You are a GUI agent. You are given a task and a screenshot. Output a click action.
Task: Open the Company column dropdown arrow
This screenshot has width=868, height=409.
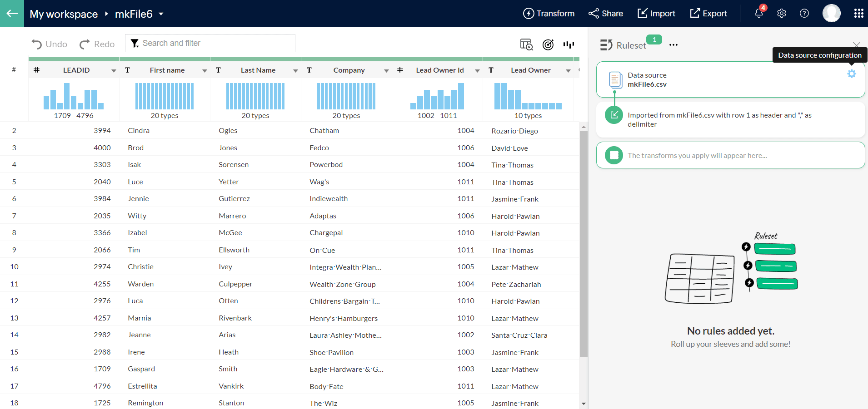386,71
